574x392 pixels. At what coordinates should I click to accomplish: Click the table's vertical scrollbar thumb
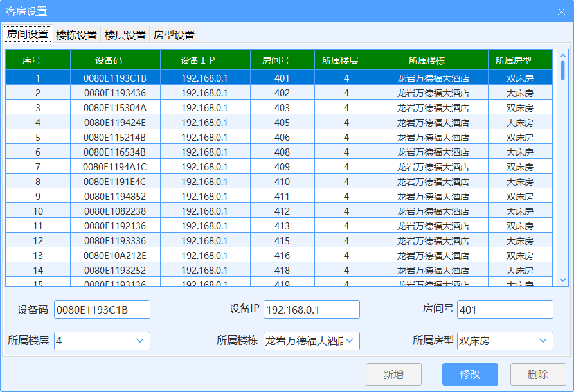click(562, 69)
